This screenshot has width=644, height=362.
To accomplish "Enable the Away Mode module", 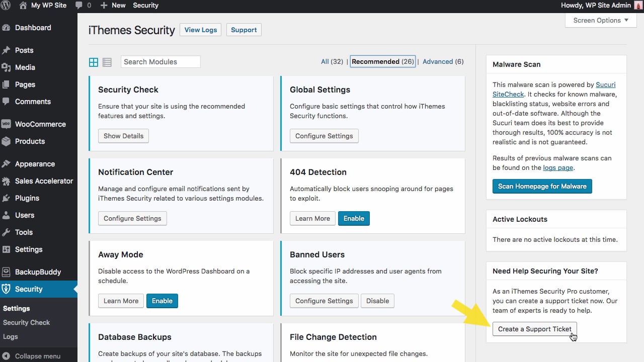I will [x=162, y=301].
